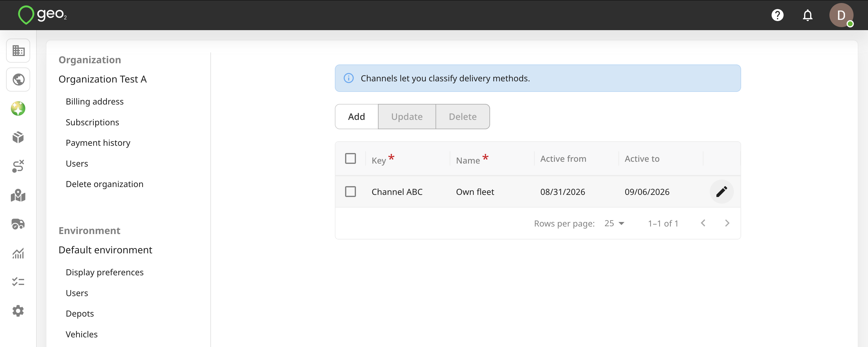Open the globe environment icon in sidebar
The height and width of the screenshot is (347, 868).
(18, 80)
